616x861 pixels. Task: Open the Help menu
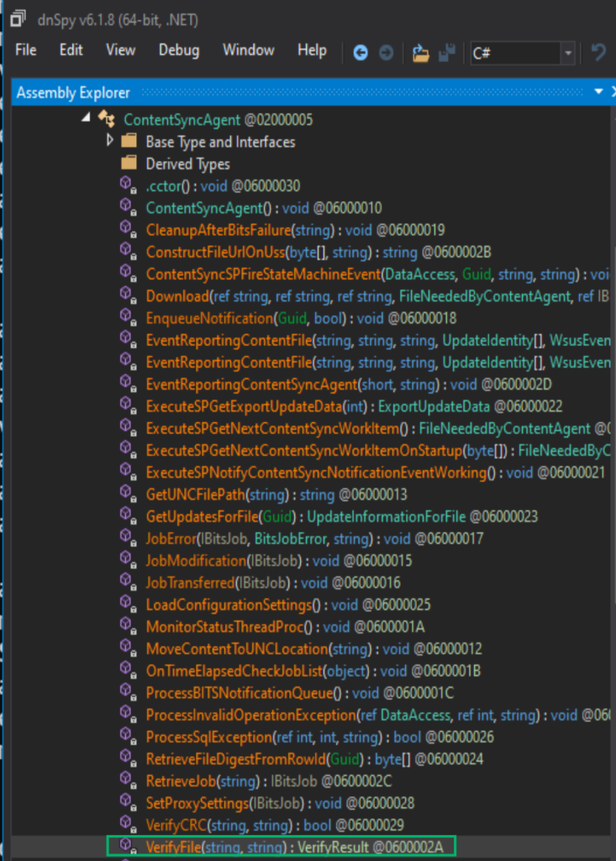pyautogui.click(x=312, y=50)
